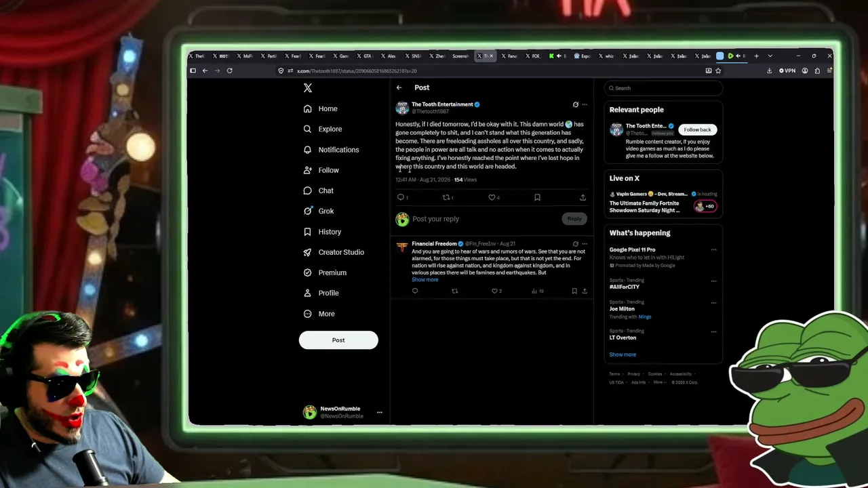Viewport: 868px width, 488px height.
Task: Open browser downloads
Action: 769,70
